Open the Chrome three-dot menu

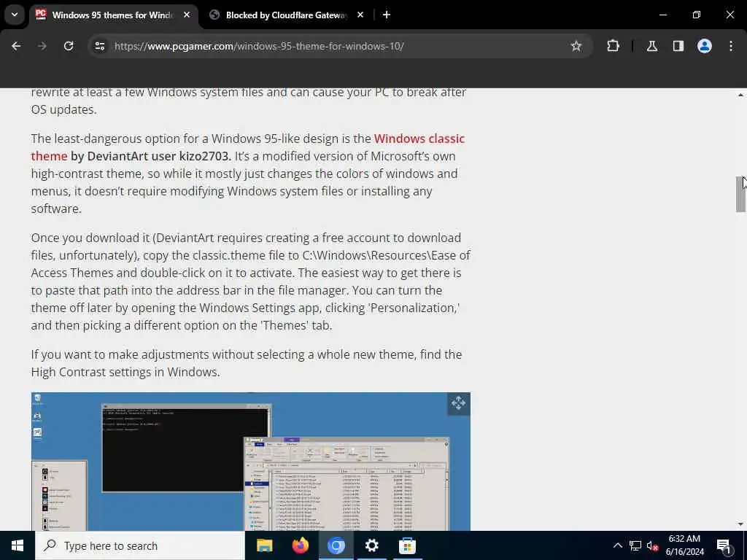point(731,46)
